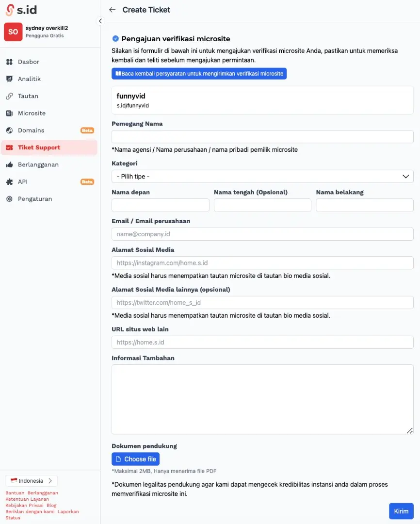Image resolution: width=420 pixels, height=524 pixels.
Task: Click the Pemegang Nama input field
Action: (x=262, y=137)
